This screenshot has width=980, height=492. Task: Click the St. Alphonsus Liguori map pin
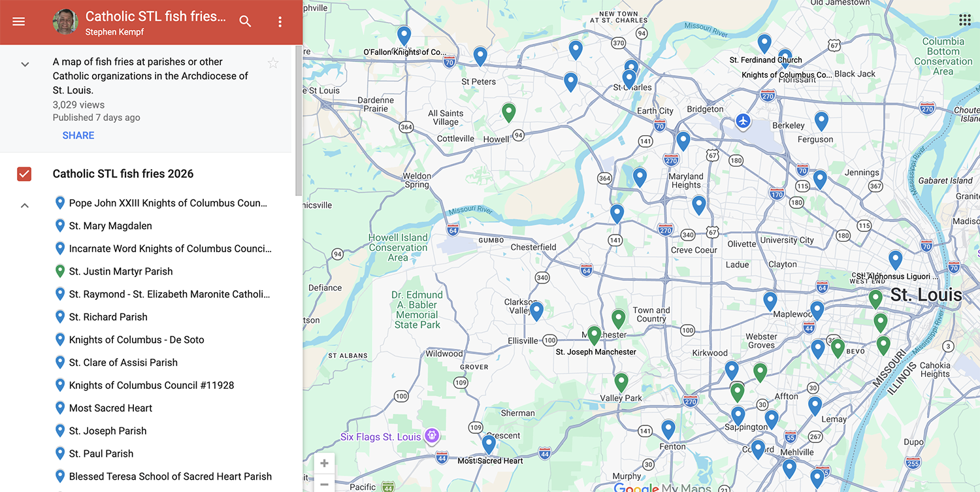(x=895, y=260)
